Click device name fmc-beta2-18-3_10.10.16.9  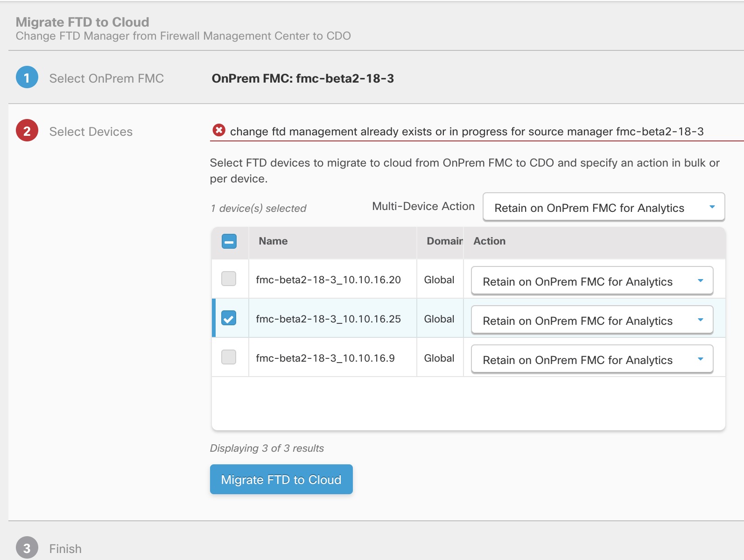click(x=325, y=358)
